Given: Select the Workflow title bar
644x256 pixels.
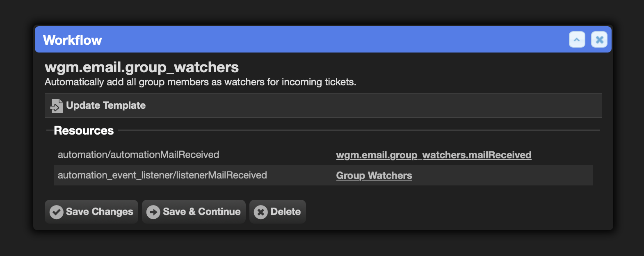Looking at the screenshot, I should pyautogui.click(x=323, y=40).
